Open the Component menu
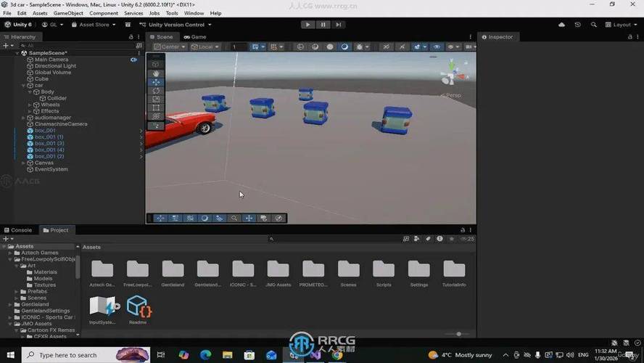Screen dimensions: 644x363 click(104, 13)
